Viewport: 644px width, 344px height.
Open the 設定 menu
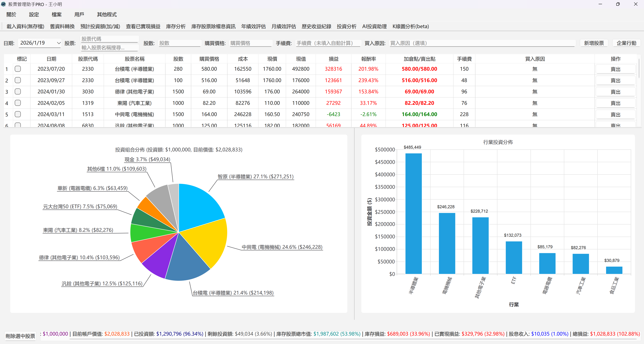[x=34, y=14]
